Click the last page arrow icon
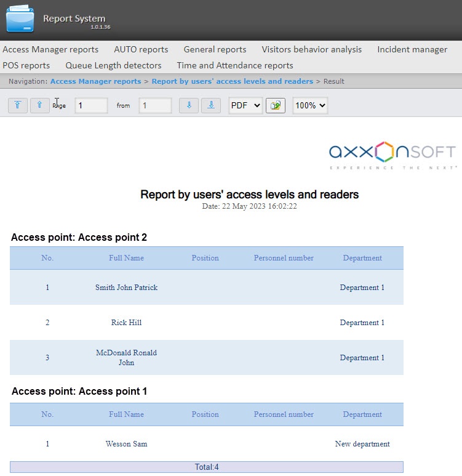Viewport: 462px width, 476px height. 210,105
